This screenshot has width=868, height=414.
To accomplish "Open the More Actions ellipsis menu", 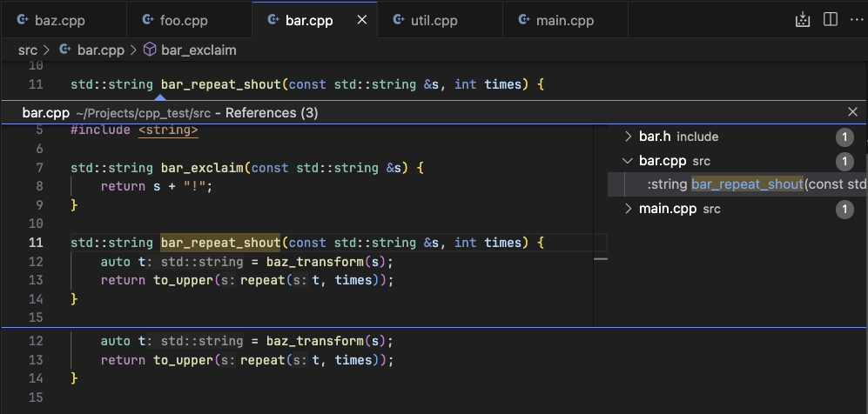I will (x=856, y=20).
